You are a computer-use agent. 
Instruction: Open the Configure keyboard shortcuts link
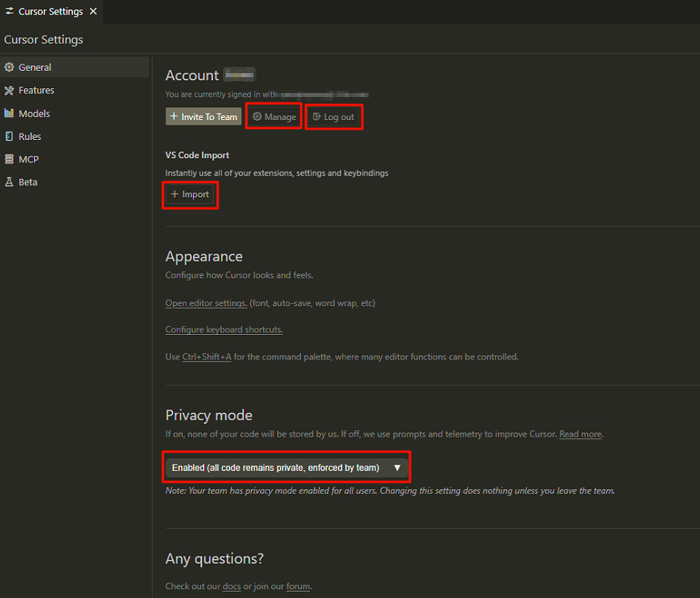224,329
